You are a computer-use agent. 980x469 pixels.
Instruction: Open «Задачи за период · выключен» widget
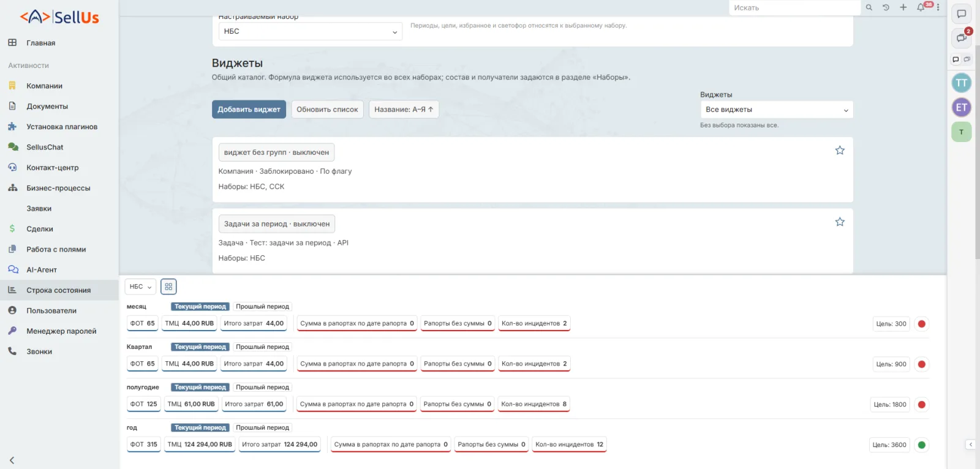(277, 224)
